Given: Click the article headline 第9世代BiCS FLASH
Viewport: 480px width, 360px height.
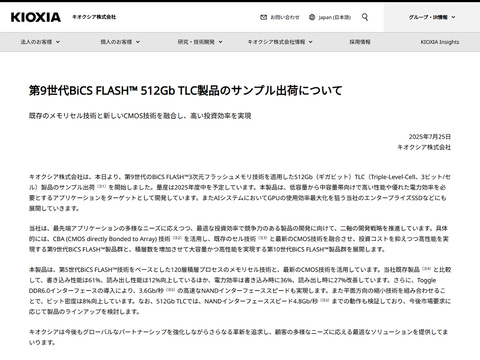Looking at the screenshot, I should click(x=186, y=90).
